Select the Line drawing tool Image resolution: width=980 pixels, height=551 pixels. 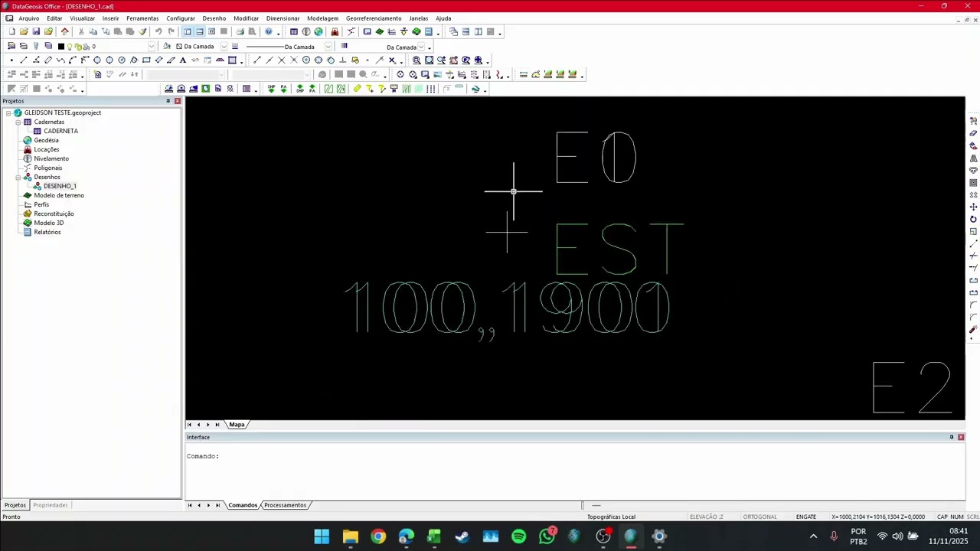[24, 60]
